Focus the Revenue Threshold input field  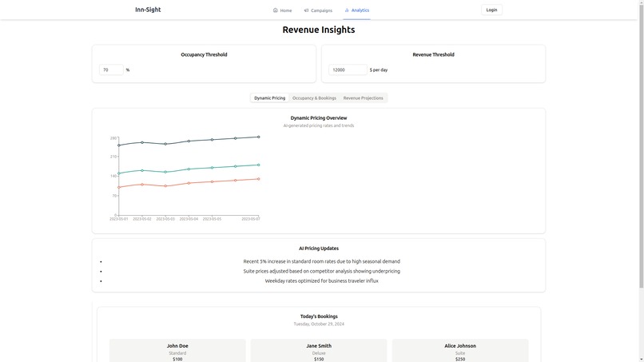348,70
